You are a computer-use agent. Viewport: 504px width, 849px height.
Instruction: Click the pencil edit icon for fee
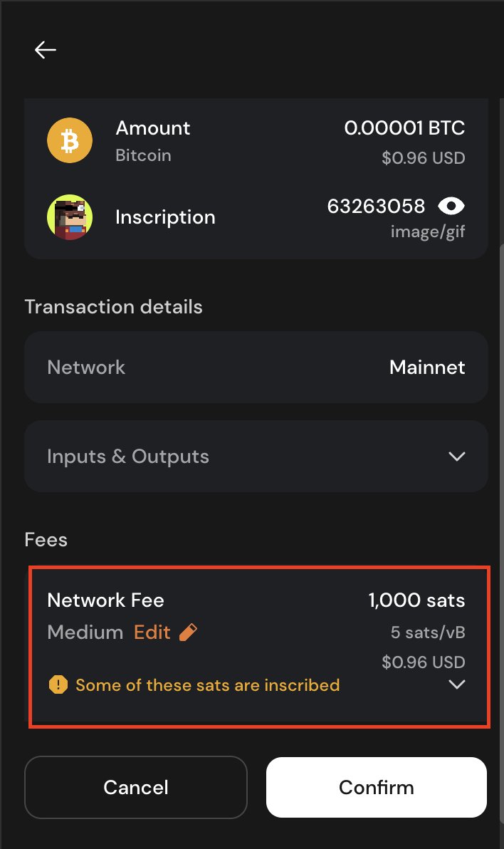pos(188,632)
